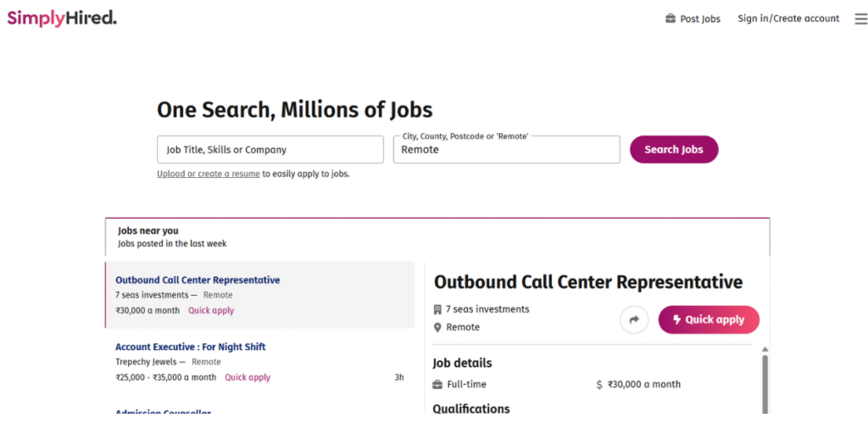The width and height of the screenshot is (868, 434).
Task: Click the briefcase icon beside Full-time
Action: (x=437, y=384)
